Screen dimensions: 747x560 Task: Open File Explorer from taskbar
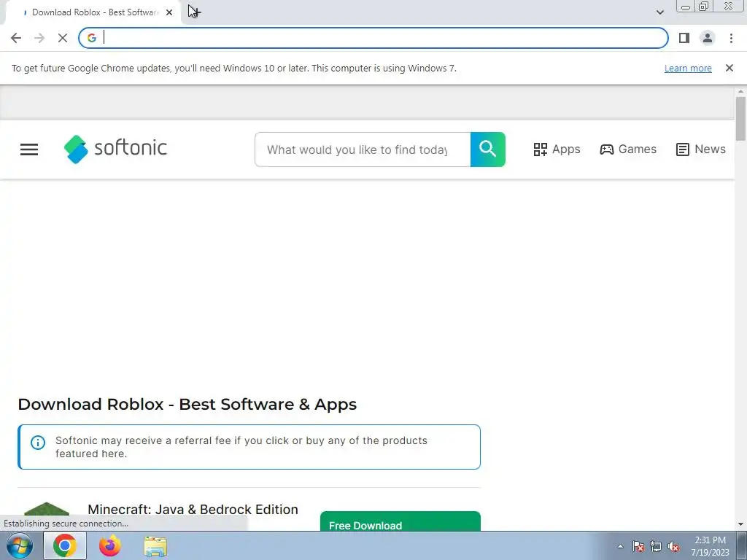click(x=155, y=546)
